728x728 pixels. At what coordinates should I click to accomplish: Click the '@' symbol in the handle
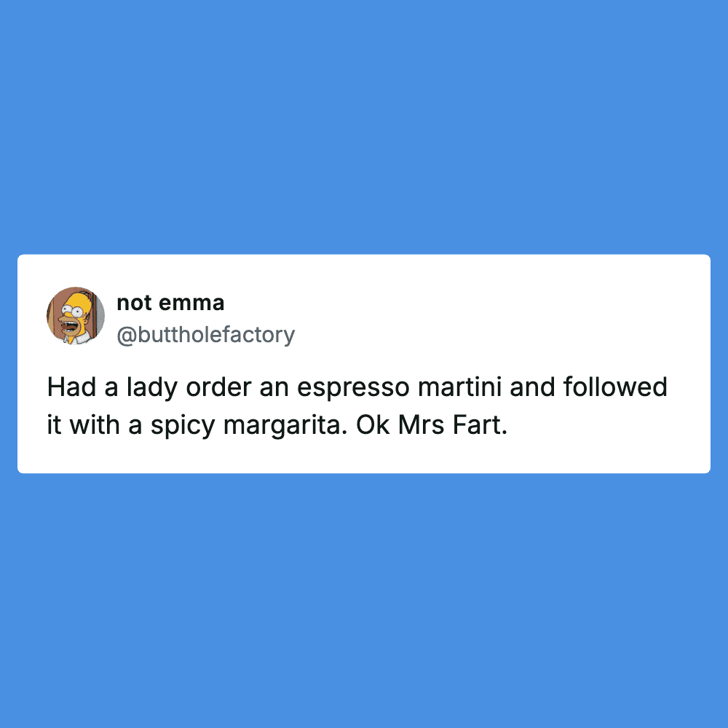pyautogui.click(x=126, y=336)
